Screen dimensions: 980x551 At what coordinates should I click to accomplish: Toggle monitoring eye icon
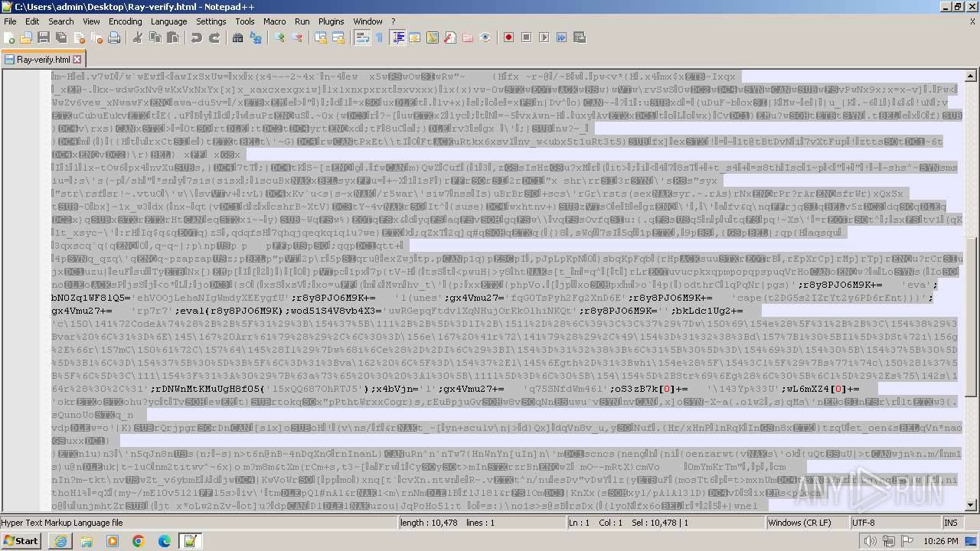pos(485,37)
